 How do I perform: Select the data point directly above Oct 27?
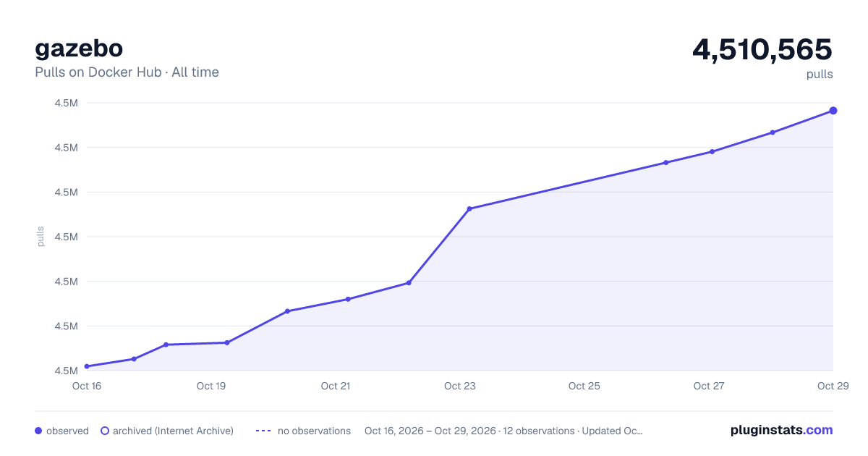coord(712,151)
